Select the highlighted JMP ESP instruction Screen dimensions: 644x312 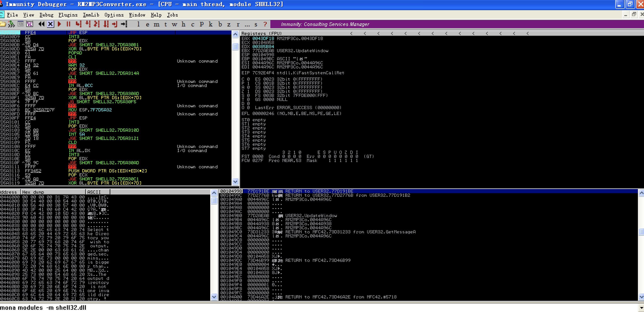(x=116, y=33)
